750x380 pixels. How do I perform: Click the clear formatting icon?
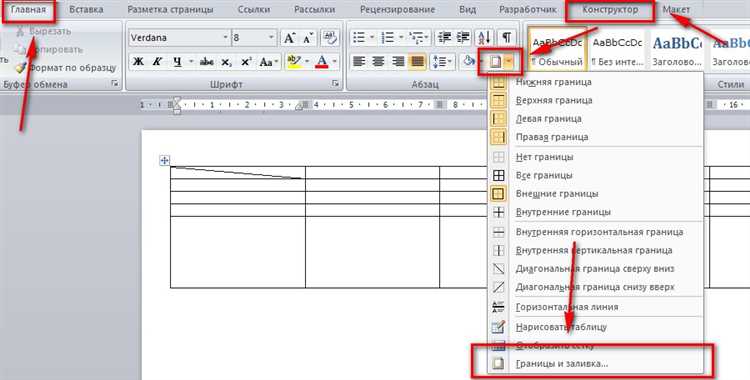pyautogui.click(x=330, y=37)
